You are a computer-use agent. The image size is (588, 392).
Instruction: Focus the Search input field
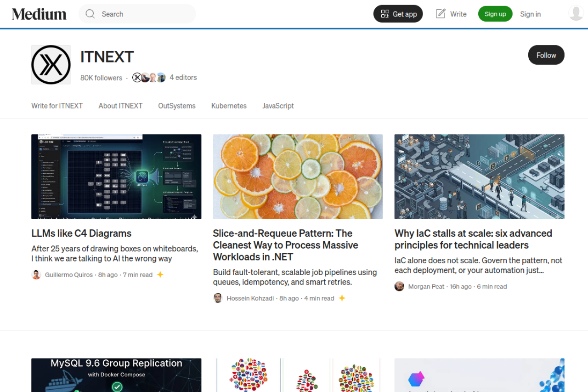tap(137, 14)
